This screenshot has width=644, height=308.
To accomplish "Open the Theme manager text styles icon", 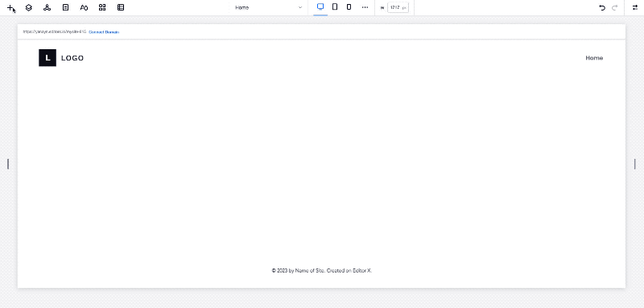I will click(x=84, y=7).
